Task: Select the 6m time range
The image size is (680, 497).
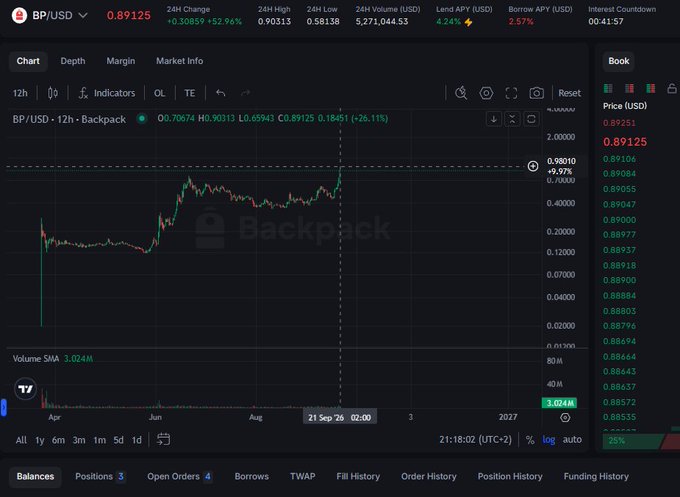Action: [58, 440]
